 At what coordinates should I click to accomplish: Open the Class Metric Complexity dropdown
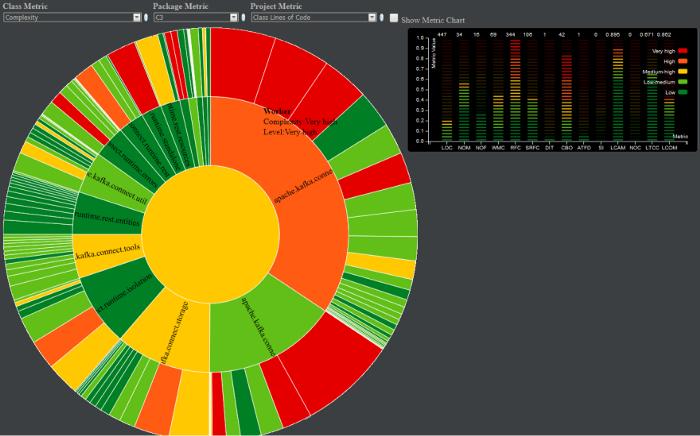[x=72, y=17]
